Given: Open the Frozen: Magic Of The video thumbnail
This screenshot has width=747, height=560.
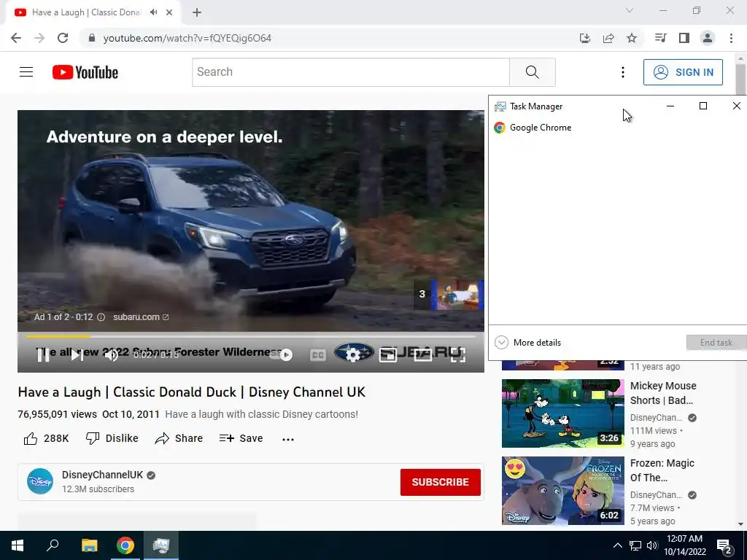Looking at the screenshot, I should point(562,491).
